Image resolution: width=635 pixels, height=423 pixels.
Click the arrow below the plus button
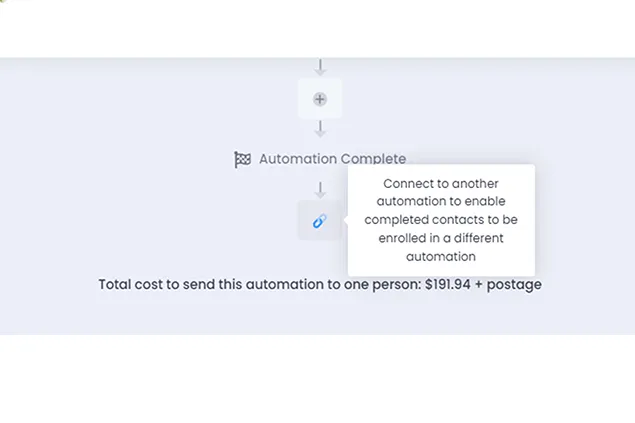pyautogui.click(x=320, y=130)
